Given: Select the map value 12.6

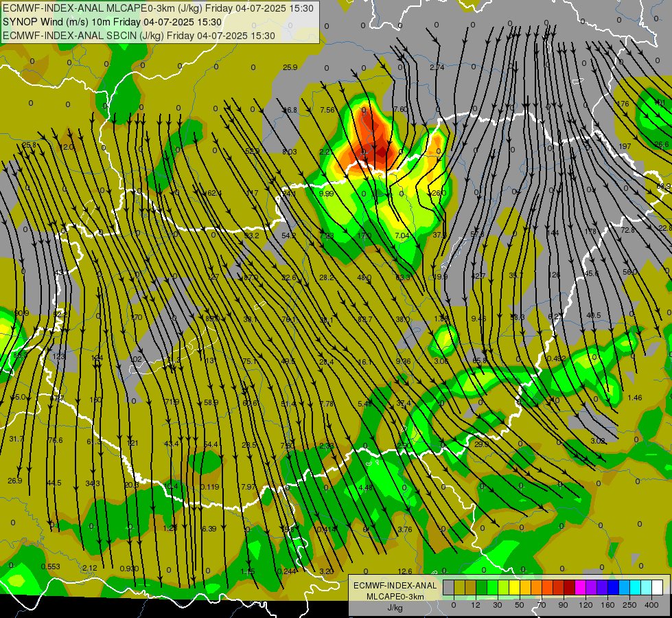Looking at the screenshot, I should pyautogui.click(x=405, y=571).
